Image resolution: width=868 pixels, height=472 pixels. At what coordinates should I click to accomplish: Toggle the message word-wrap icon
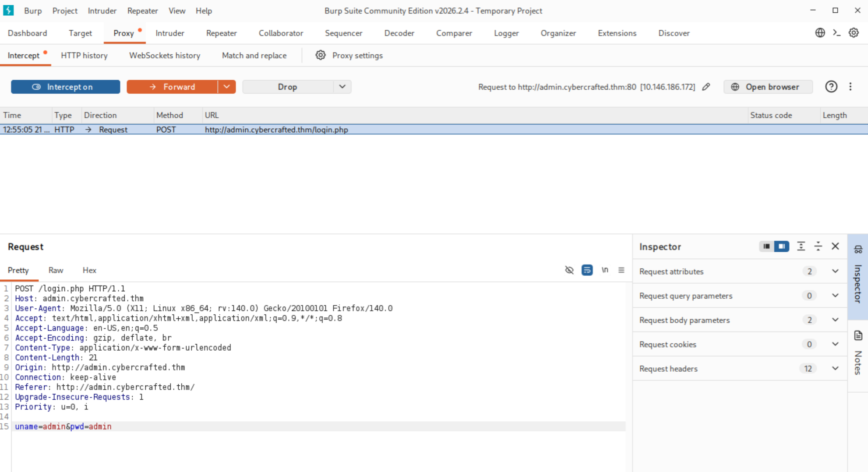587,270
